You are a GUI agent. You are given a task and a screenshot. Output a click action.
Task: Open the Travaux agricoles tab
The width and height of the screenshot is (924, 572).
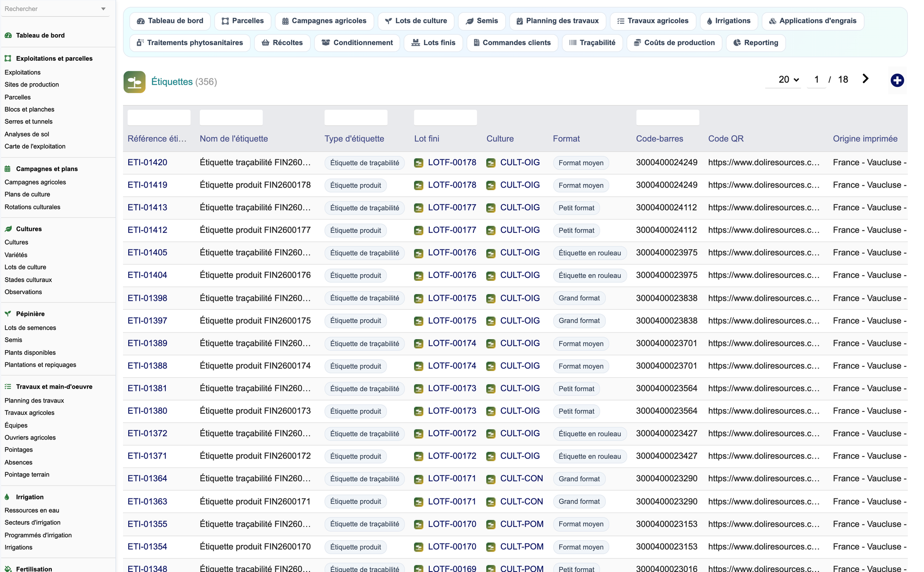tap(653, 21)
